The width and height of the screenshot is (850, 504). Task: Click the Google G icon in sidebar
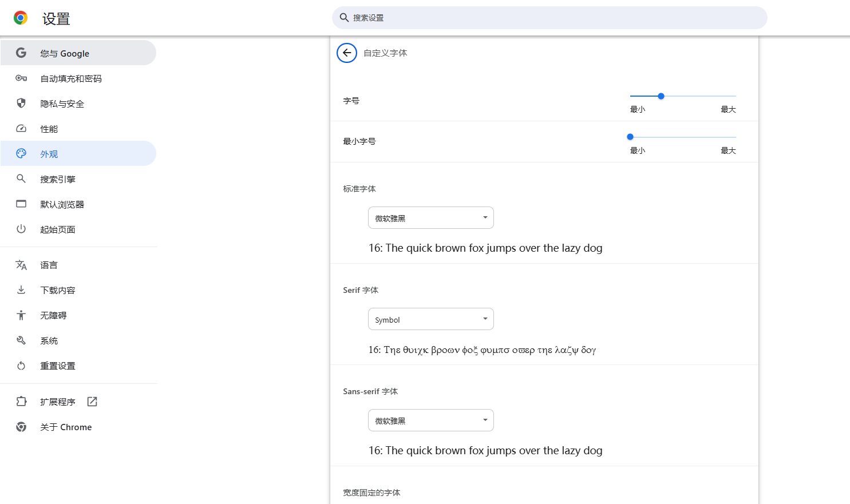(21, 53)
